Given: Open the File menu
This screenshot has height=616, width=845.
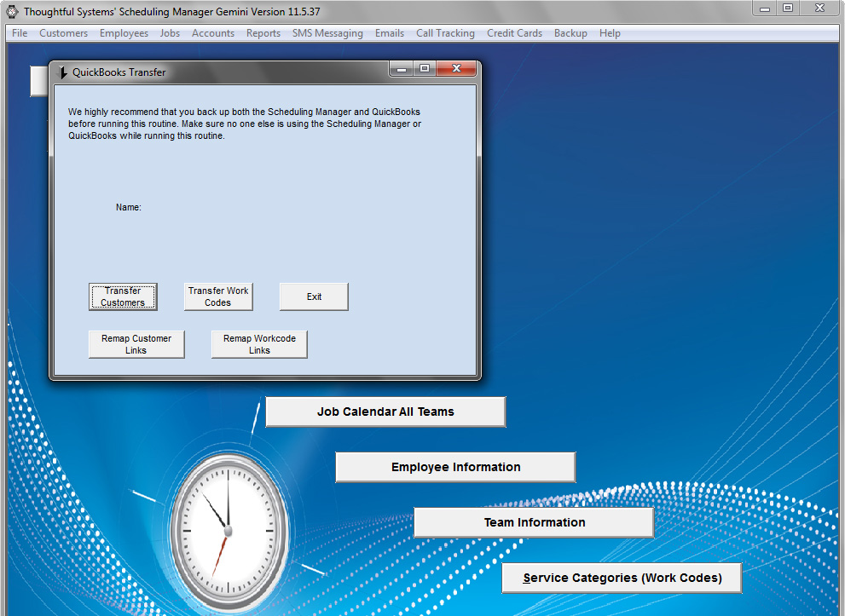Looking at the screenshot, I should point(20,33).
